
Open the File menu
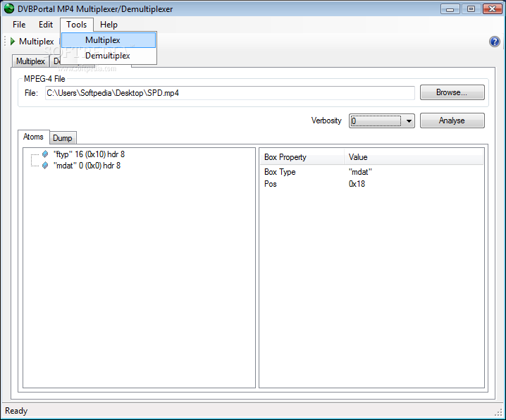coord(19,25)
